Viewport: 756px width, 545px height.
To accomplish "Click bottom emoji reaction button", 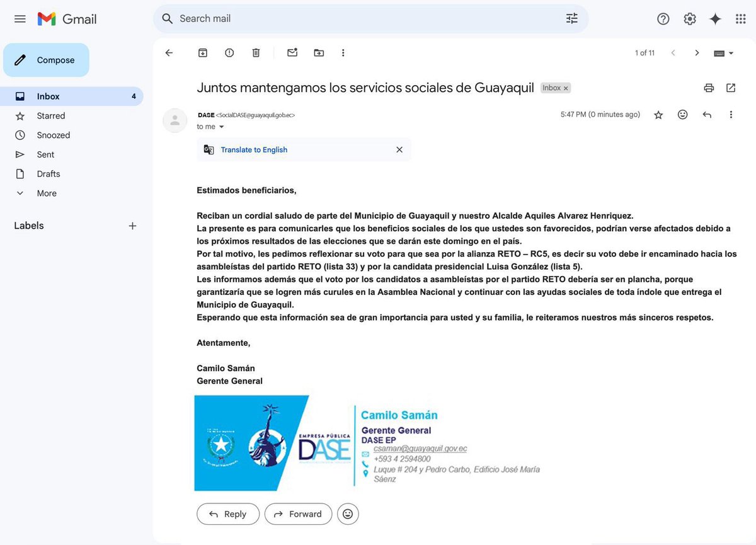I will tap(348, 514).
